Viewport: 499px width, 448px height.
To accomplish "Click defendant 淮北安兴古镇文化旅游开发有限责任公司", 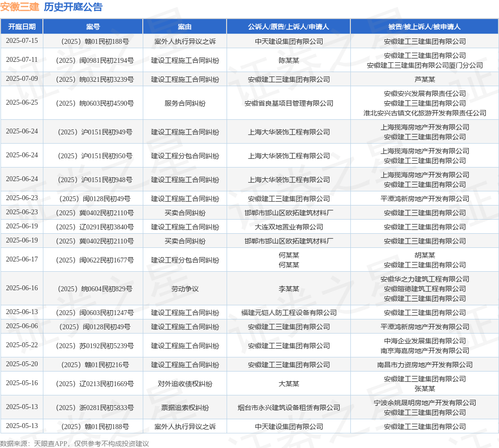I will click(x=424, y=113).
